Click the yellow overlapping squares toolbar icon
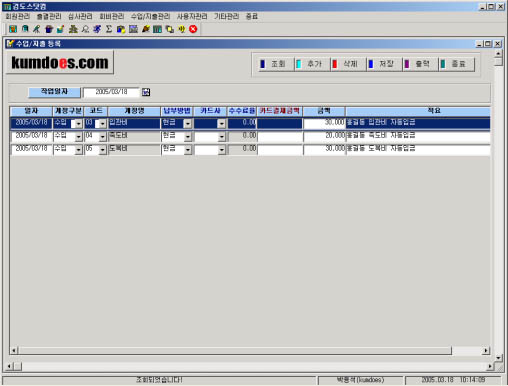The image size is (508, 386). [170, 29]
